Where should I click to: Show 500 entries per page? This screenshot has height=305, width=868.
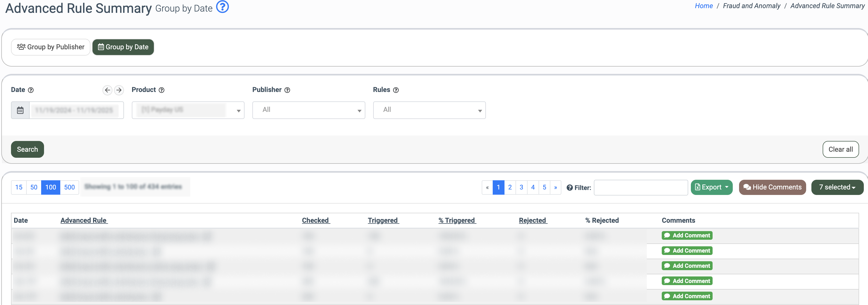coord(69,187)
